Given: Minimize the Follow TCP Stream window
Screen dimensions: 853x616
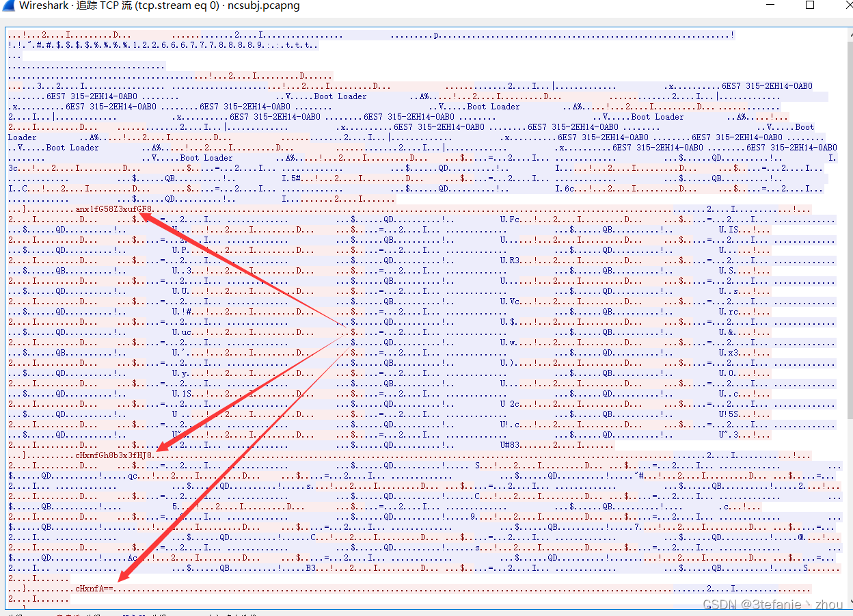Looking at the screenshot, I should tap(771, 5).
